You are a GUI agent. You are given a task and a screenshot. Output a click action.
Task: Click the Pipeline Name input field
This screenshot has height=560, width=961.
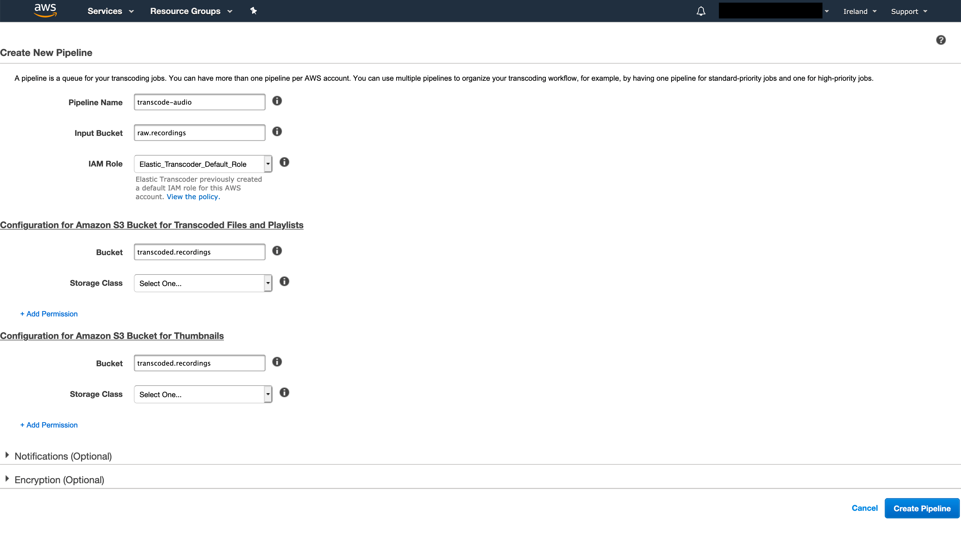pyautogui.click(x=199, y=102)
